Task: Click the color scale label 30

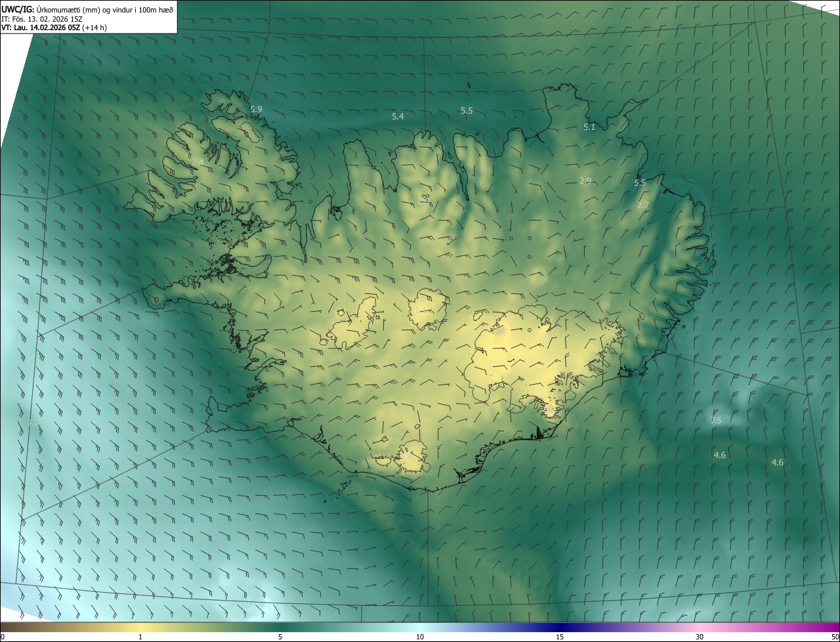Action: [700, 637]
